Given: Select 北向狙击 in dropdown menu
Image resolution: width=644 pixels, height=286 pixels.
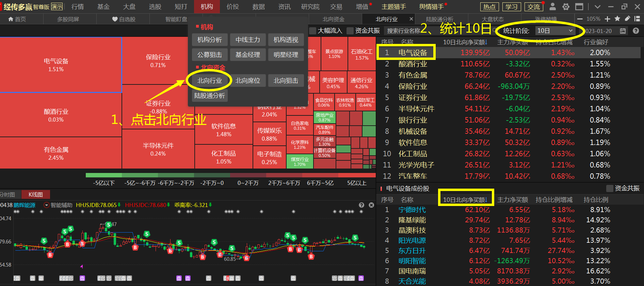Looking at the screenshot, I should pyautogui.click(x=286, y=81).
